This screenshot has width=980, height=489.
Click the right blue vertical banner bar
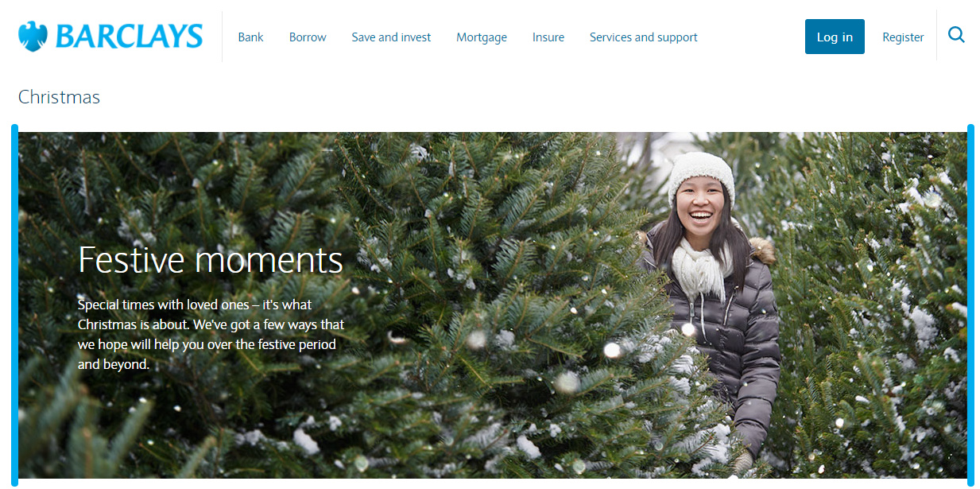point(970,305)
